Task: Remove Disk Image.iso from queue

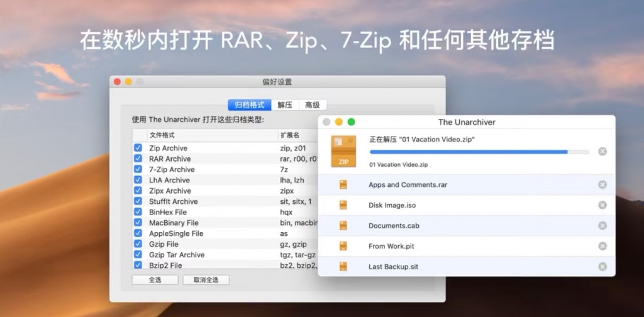Action: tap(602, 205)
